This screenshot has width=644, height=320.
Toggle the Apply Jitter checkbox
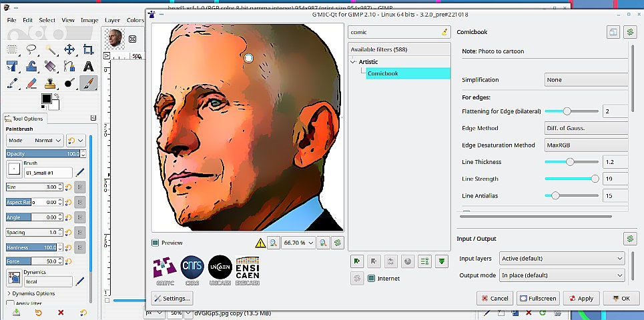coord(10,303)
